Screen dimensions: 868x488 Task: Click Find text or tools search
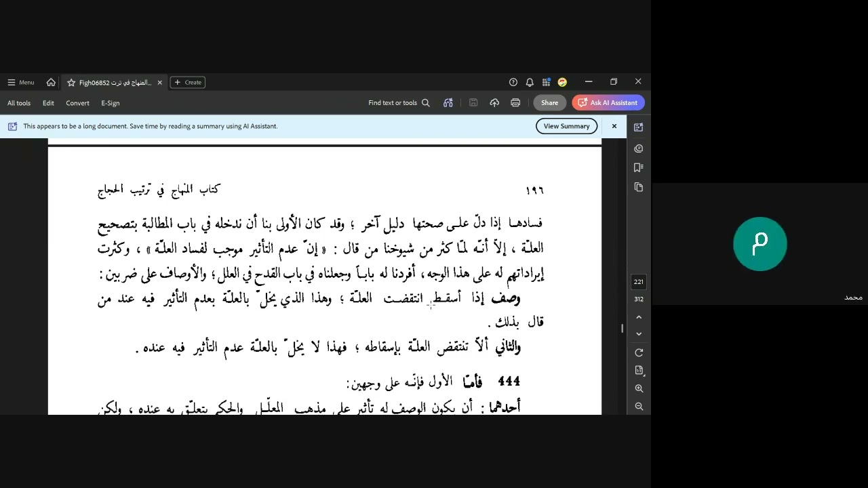(x=399, y=103)
